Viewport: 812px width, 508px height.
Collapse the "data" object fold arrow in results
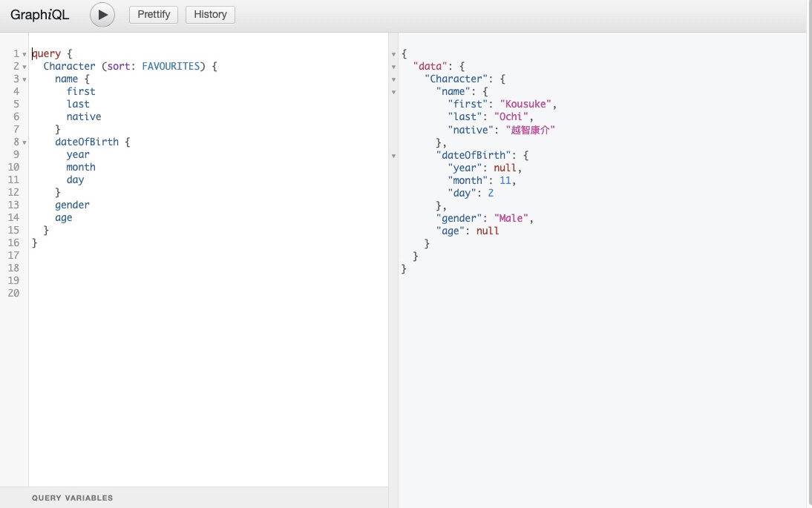[393, 67]
